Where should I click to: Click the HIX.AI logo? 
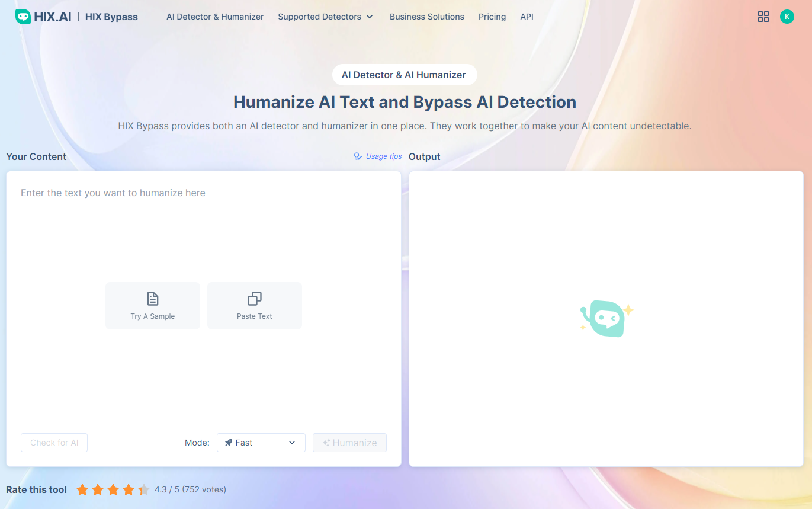click(43, 17)
